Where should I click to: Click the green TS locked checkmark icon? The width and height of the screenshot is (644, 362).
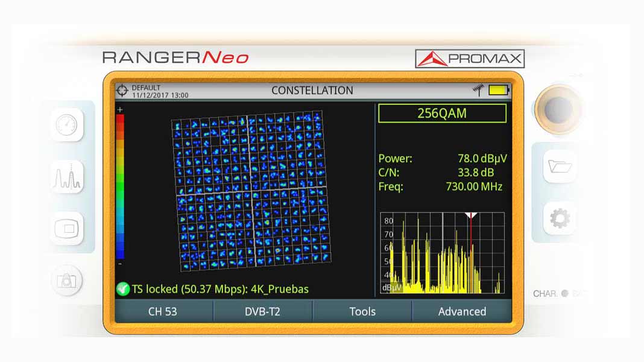123,289
